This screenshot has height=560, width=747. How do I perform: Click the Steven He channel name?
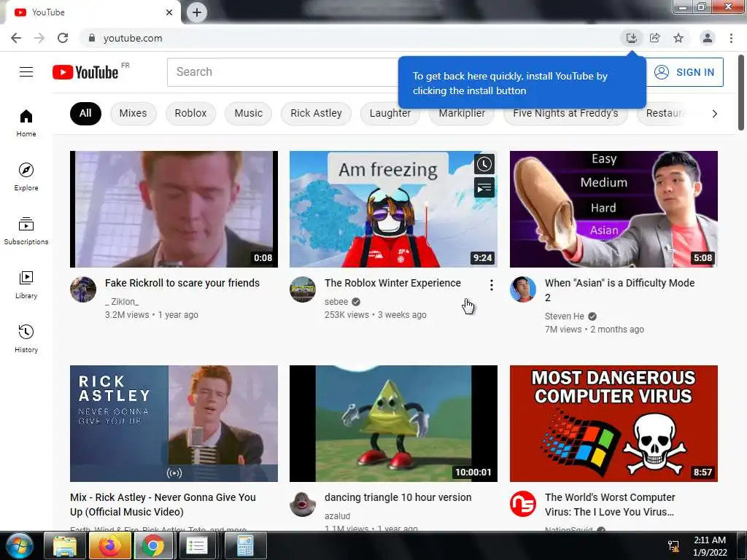pyautogui.click(x=564, y=316)
